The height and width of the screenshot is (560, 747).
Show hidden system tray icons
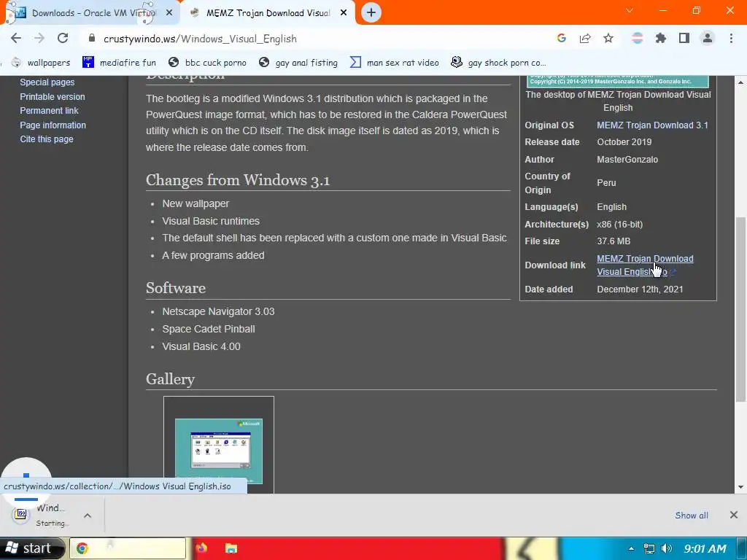pyautogui.click(x=631, y=548)
